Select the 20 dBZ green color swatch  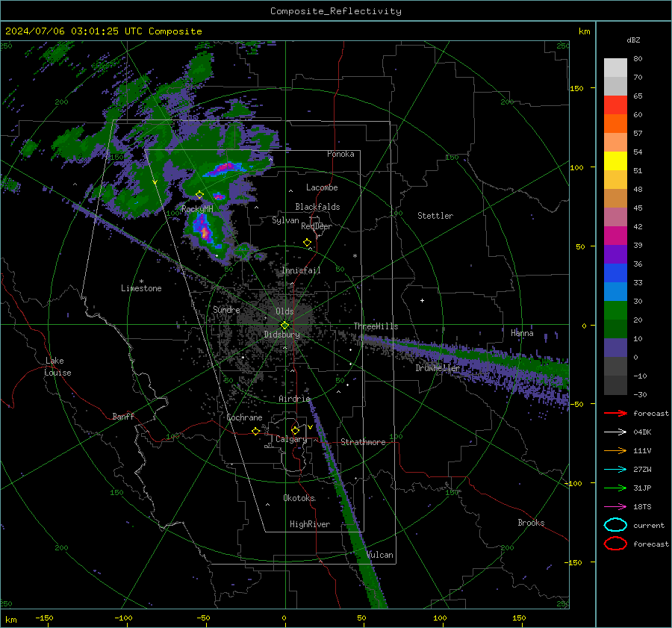coord(615,310)
